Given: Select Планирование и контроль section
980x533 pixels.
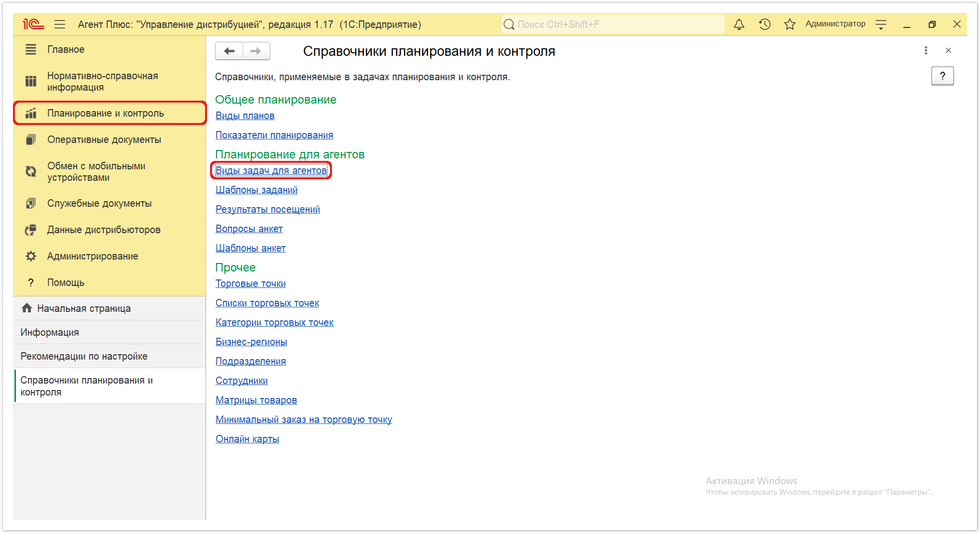Looking at the screenshot, I should pyautogui.click(x=109, y=113).
